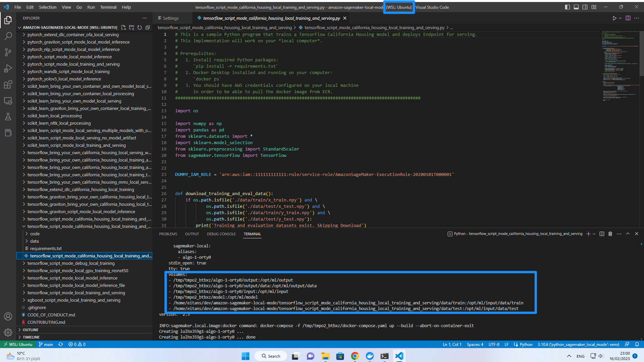Open the Extensions view
The width and height of the screenshot is (644, 362).
tap(8, 84)
